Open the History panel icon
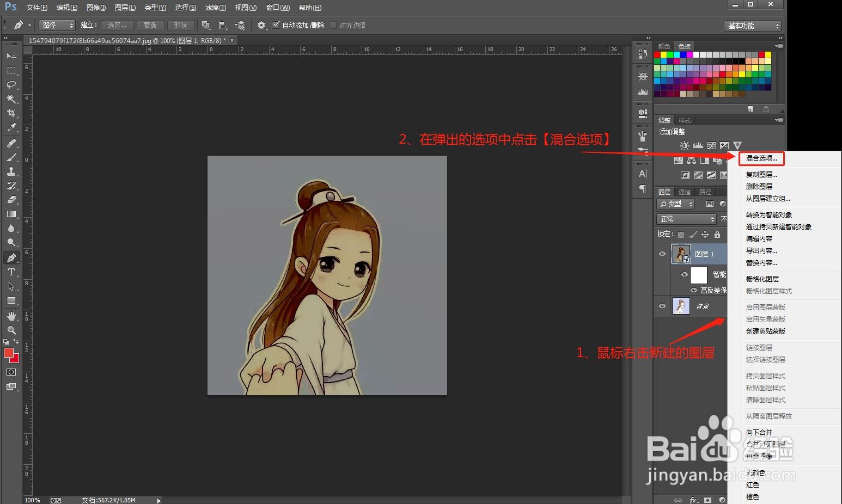 (x=643, y=54)
